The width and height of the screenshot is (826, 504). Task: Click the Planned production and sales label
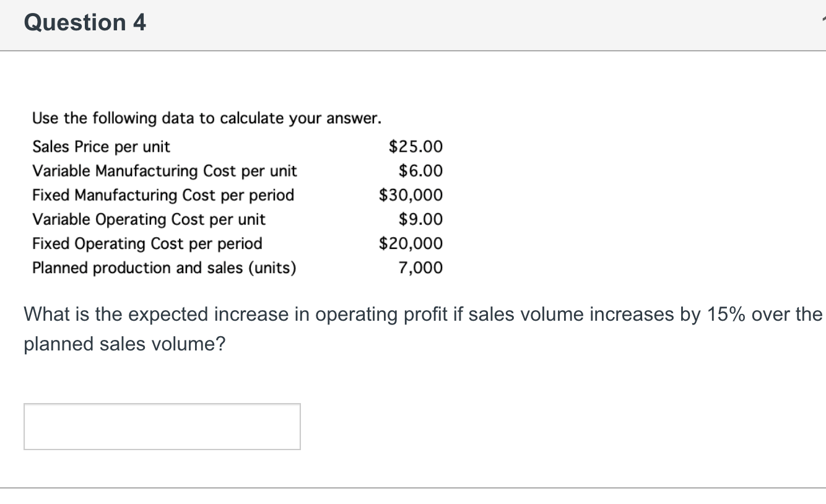164,267
